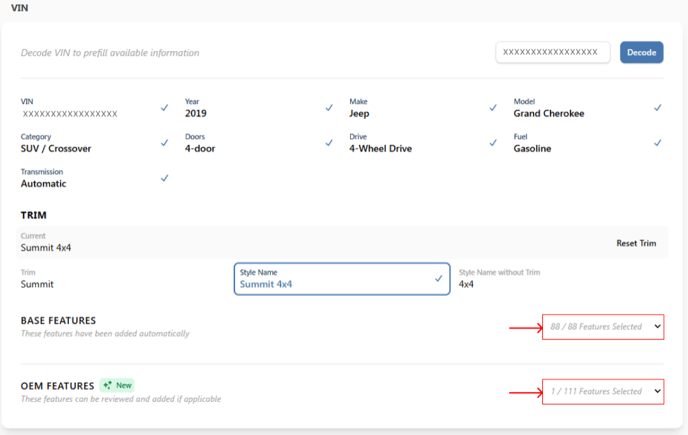Expand the 1 / 111 Features Selected dropdown
This screenshot has width=688, height=435.
603,392
